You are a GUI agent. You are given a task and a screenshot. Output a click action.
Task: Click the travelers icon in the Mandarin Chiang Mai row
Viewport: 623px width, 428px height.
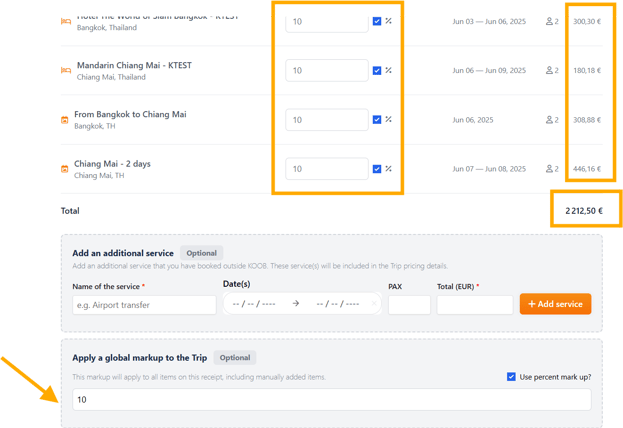(547, 71)
